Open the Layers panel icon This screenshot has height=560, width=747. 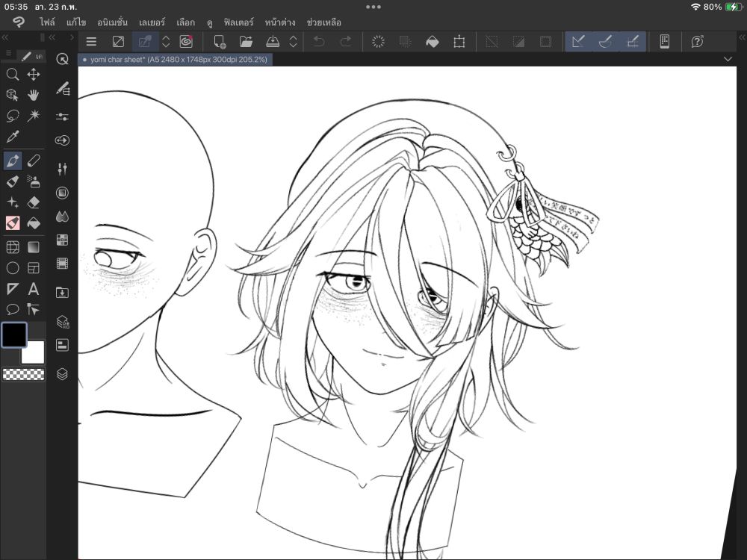[63, 374]
